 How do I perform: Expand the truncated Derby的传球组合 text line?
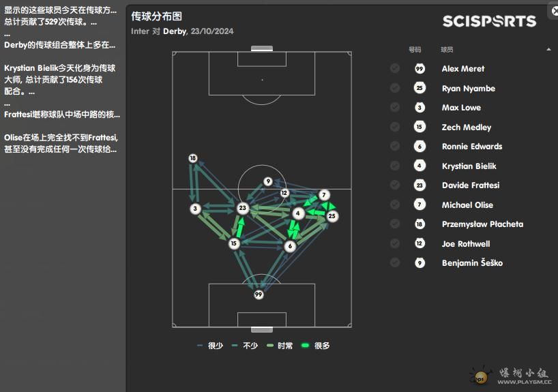60,45
